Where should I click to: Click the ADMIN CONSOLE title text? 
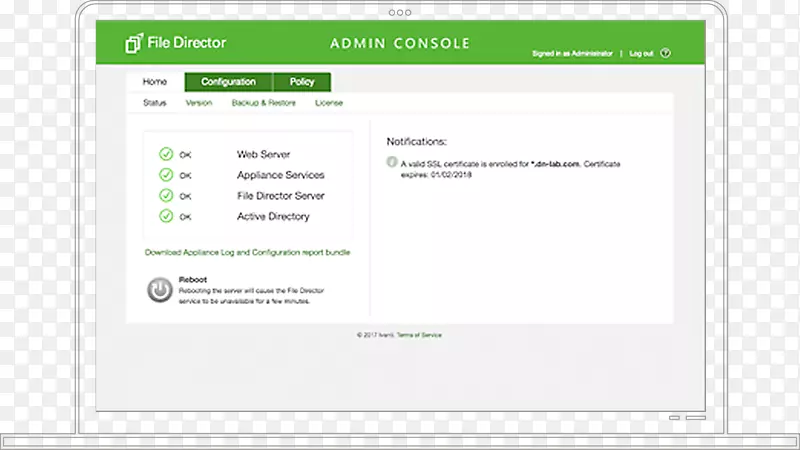click(x=400, y=43)
